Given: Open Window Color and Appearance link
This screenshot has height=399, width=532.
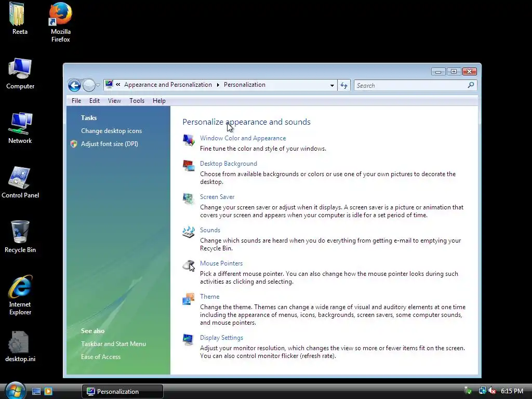Looking at the screenshot, I should [243, 138].
